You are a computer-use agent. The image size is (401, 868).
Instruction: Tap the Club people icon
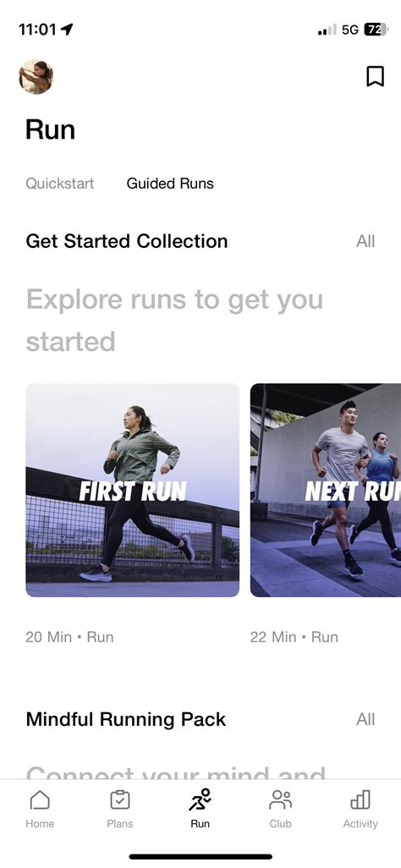point(280,799)
